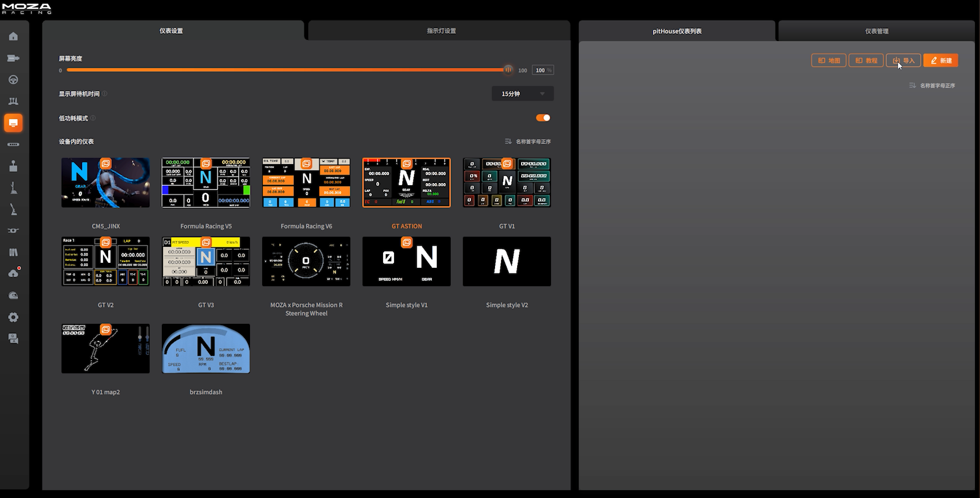This screenshot has width=980, height=498.
Task: Click the 新建 button
Action: (x=941, y=60)
